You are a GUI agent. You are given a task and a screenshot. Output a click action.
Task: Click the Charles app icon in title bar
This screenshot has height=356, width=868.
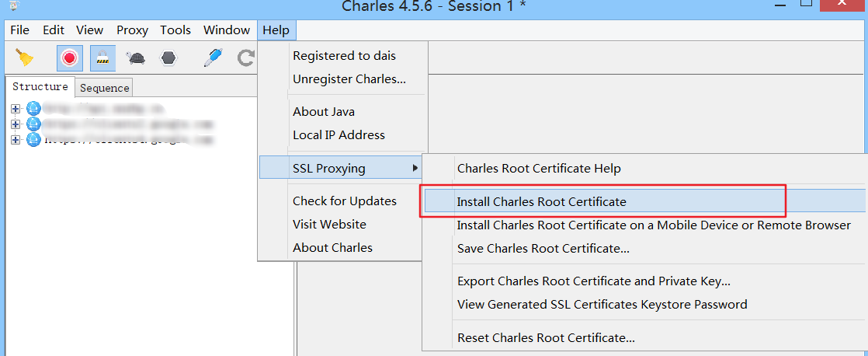pyautogui.click(x=15, y=5)
